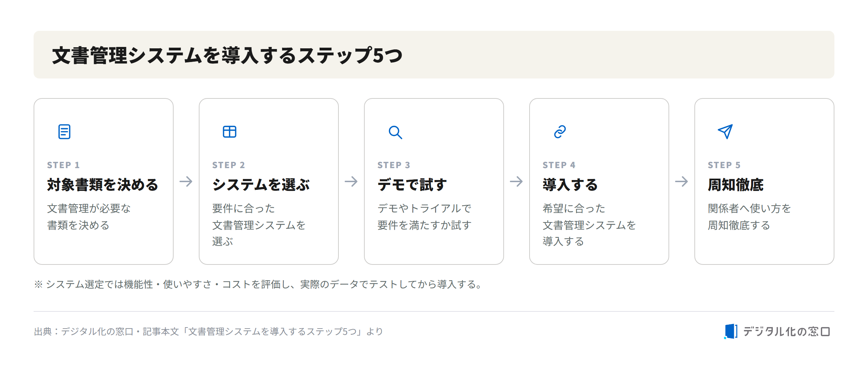Click the arrow between STEP 4 and STEP 5
The height and width of the screenshot is (372, 868).
click(x=681, y=181)
